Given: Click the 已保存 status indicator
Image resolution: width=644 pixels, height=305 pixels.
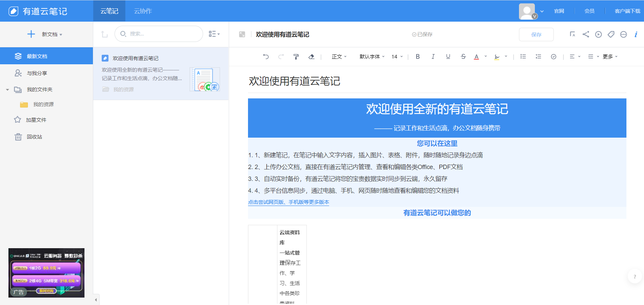Looking at the screenshot, I should (422, 34).
